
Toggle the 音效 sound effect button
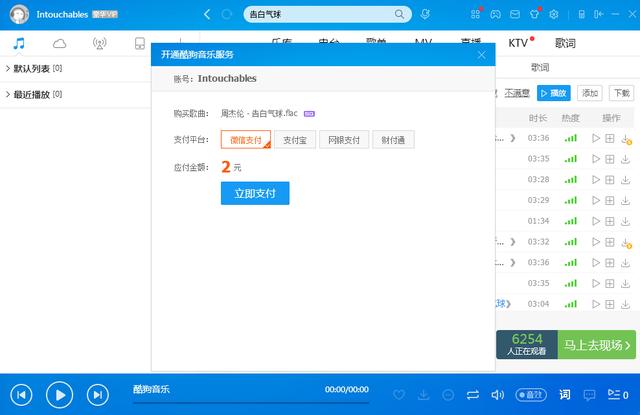pos(531,395)
